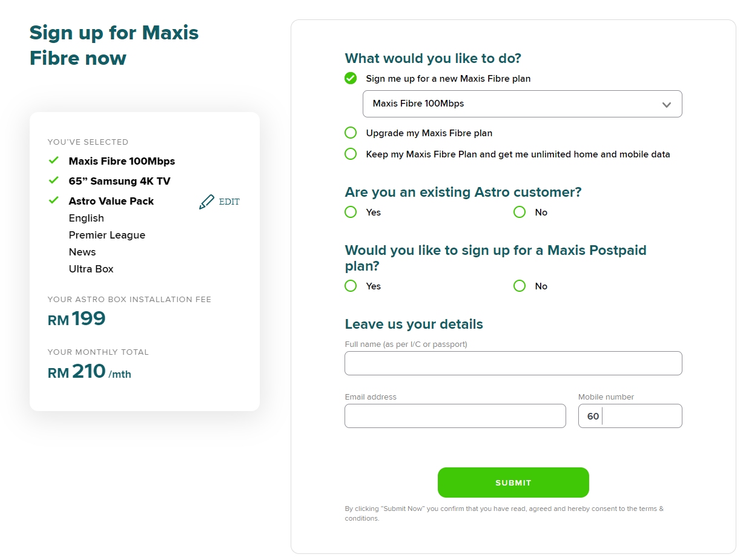Viewport: 746px width, 560px height.
Task: Answer No to existing Astro customer
Action: (x=520, y=212)
